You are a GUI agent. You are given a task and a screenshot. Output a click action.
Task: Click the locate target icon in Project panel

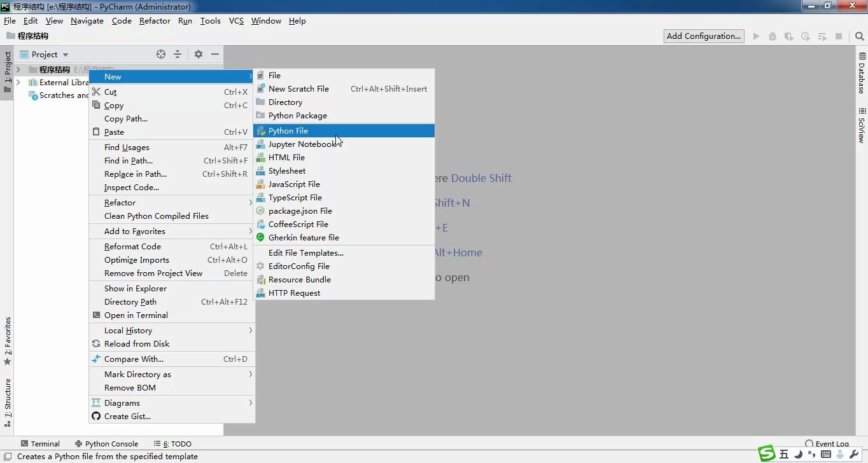click(161, 54)
